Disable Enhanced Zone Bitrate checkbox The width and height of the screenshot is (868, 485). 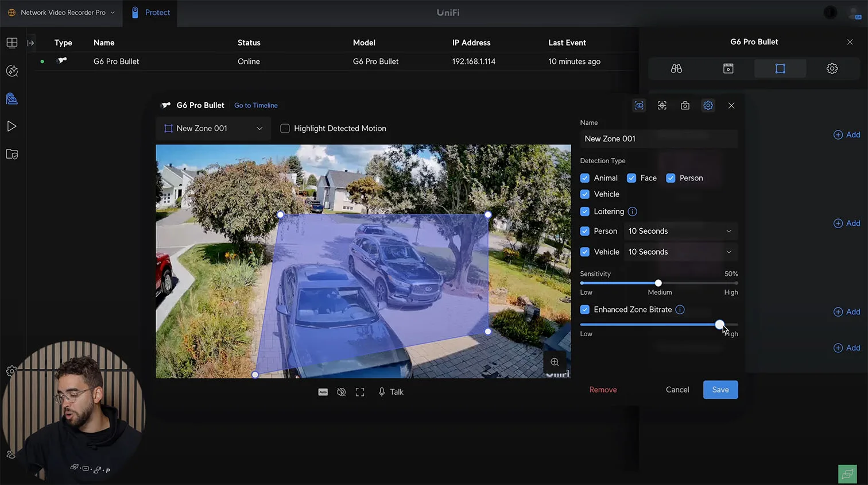pyautogui.click(x=585, y=310)
